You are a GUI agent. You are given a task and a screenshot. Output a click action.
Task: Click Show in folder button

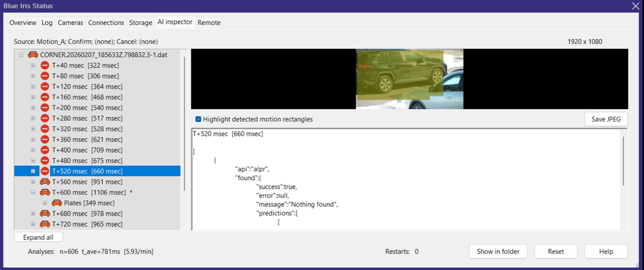(x=498, y=251)
